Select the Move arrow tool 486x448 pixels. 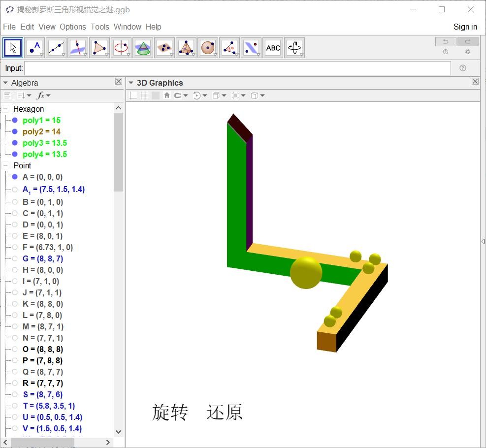point(13,48)
